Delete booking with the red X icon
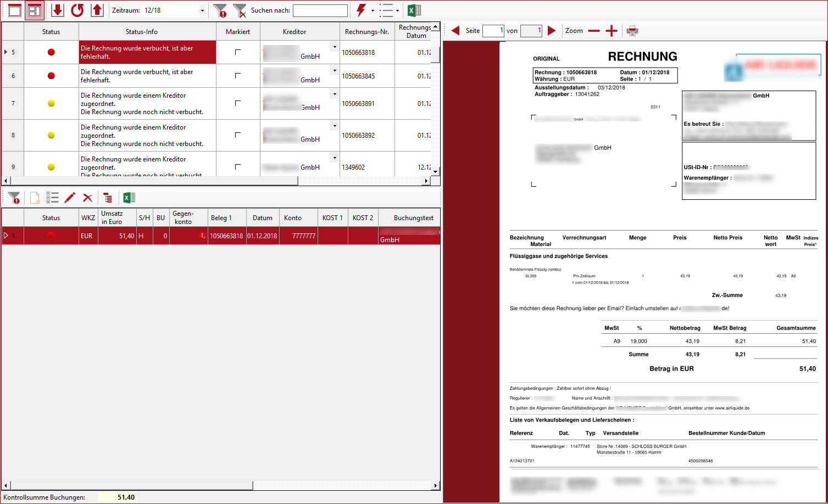Viewport: 828px width, 504px height. pos(87,198)
